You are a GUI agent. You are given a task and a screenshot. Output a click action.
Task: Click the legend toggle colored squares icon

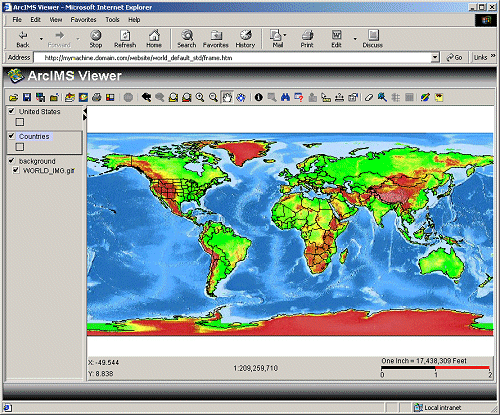click(x=110, y=98)
